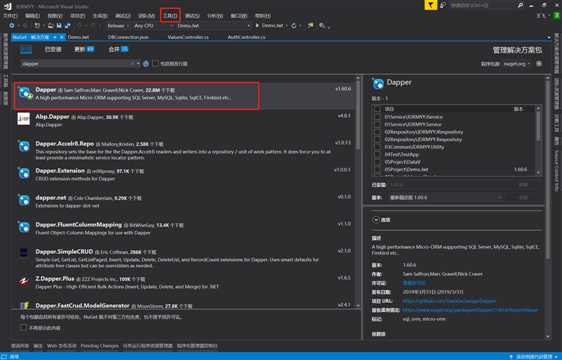Open search history dropdown arrow

pos(138,63)
